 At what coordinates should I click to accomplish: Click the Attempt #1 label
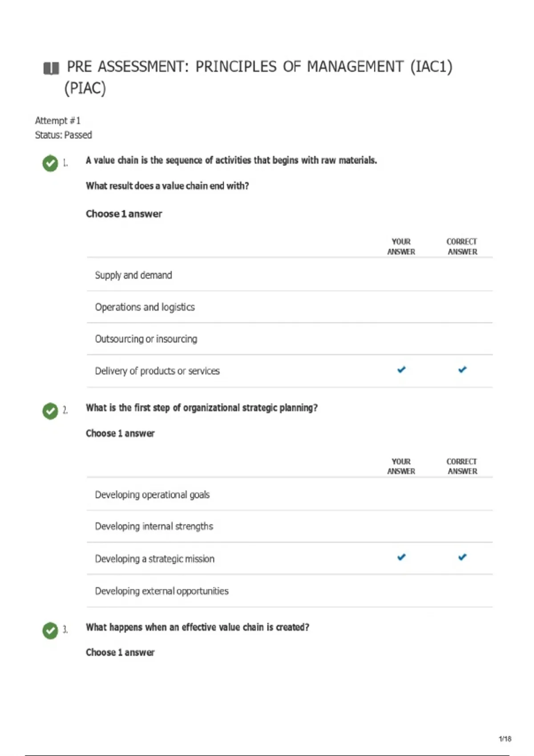[58, 121]
